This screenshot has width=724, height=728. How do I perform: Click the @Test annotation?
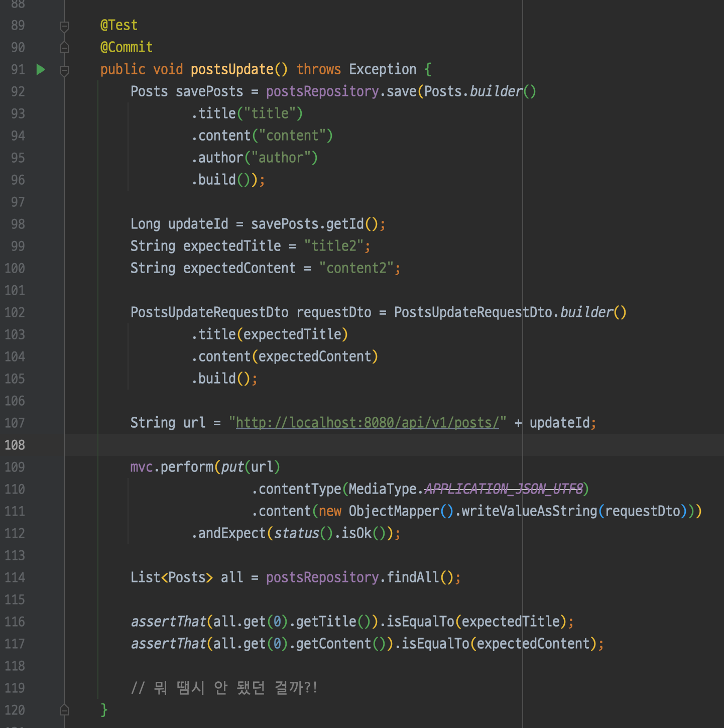coord(119,25)
